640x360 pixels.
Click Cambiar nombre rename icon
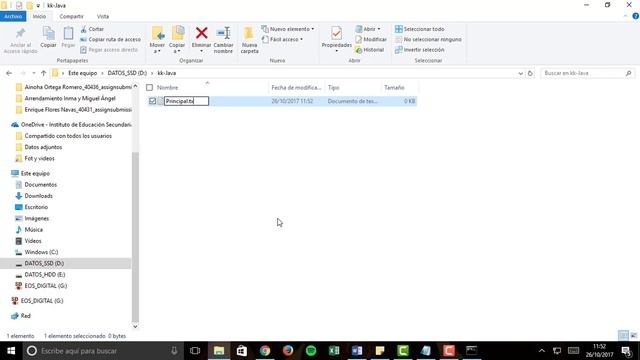click(223, 33)
